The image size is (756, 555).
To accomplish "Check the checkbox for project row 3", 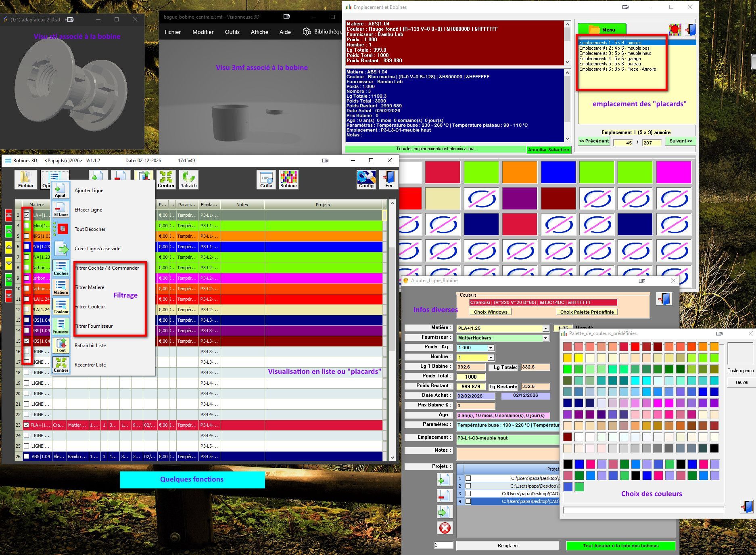I will coord(468,494).
